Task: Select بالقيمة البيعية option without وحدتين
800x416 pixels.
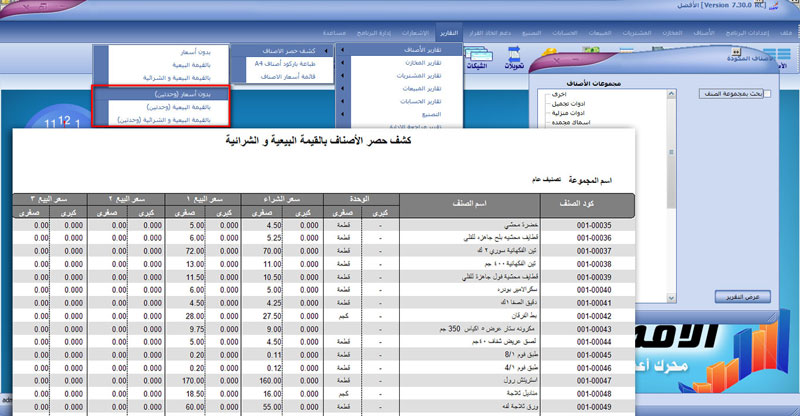Action: click(x=161, y=65)
